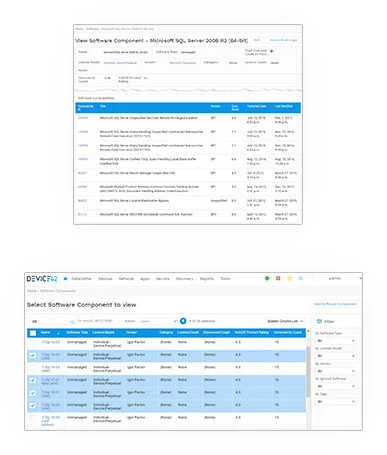Open the Devices menu
Image resolution: width=387 pixels, height=455 pixels.
(105, 279)
